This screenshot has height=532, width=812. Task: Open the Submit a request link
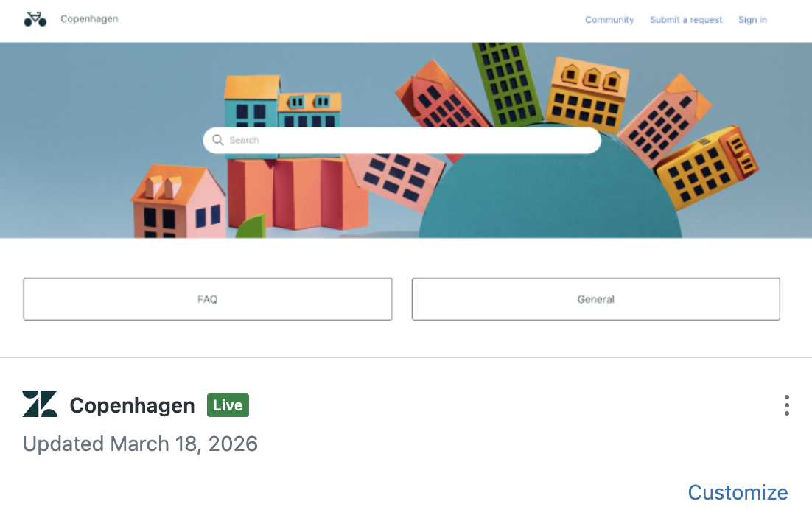point(686,20)
